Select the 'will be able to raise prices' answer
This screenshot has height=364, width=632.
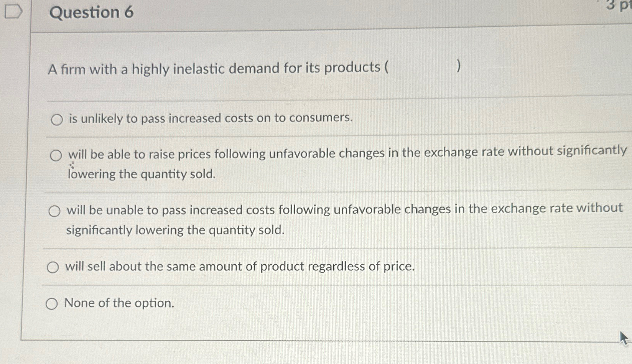click(56, 155)
